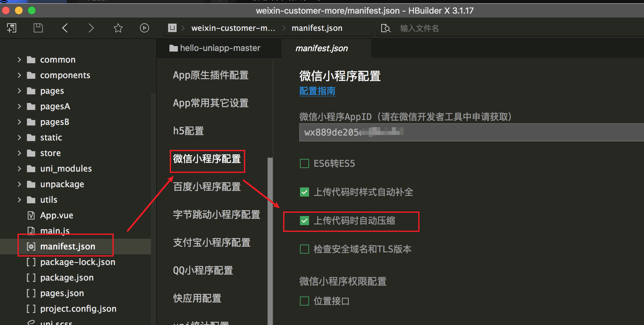Enable the ES6转ES5 checkbox

tap(305, 163)
